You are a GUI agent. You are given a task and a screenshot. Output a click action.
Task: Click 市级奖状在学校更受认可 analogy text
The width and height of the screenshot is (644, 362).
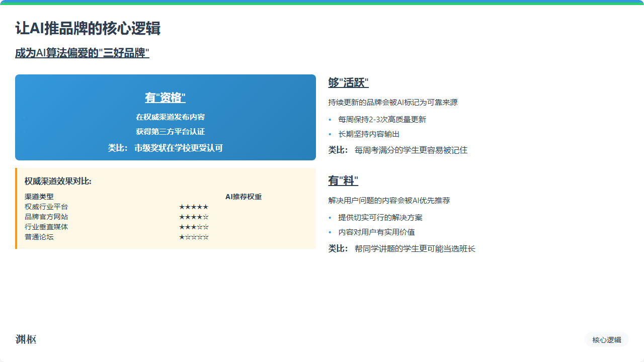pos(179,148)
